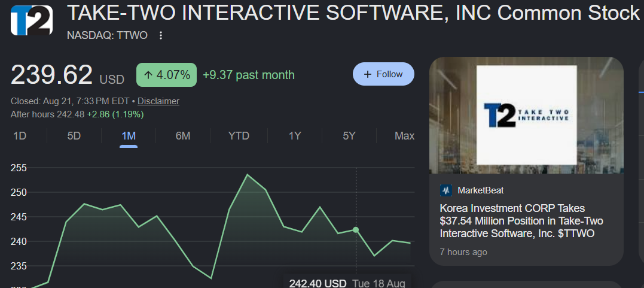
Task: Click the 255 axis label
Action: pyautogui.click(x=19, y=168)
